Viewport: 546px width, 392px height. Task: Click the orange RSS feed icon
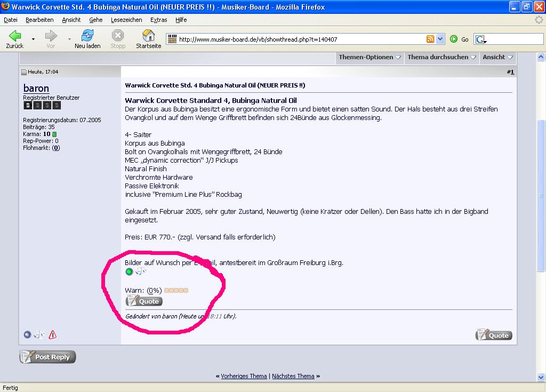(430, 39)
